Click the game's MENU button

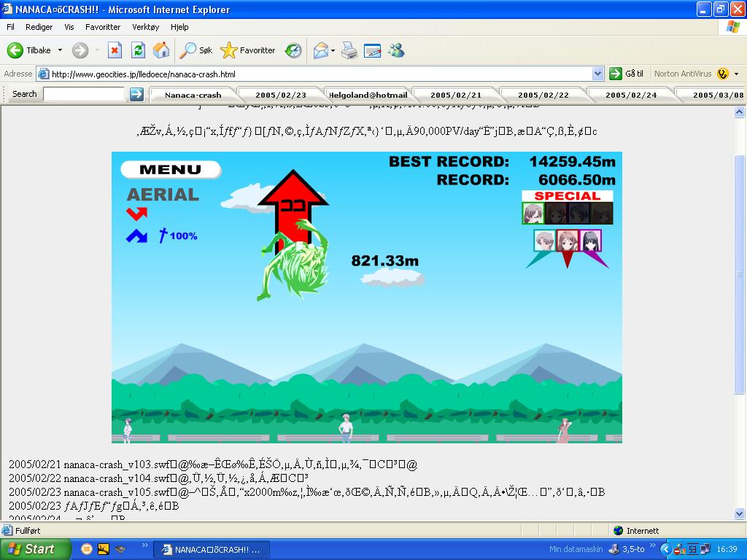(x=171, y=169)
